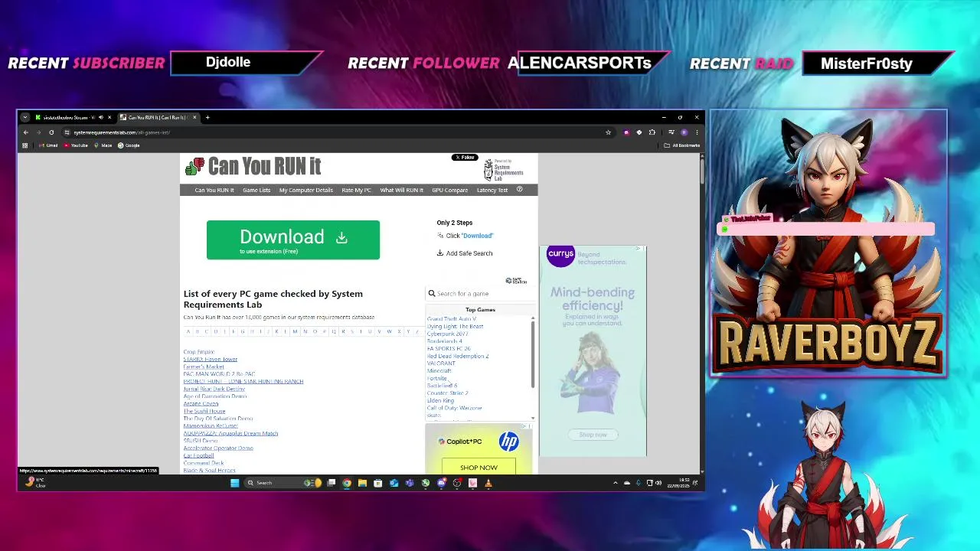Open the Maps bookmark
The width and height of the screenshot is (980, 551).
point(103,145)
